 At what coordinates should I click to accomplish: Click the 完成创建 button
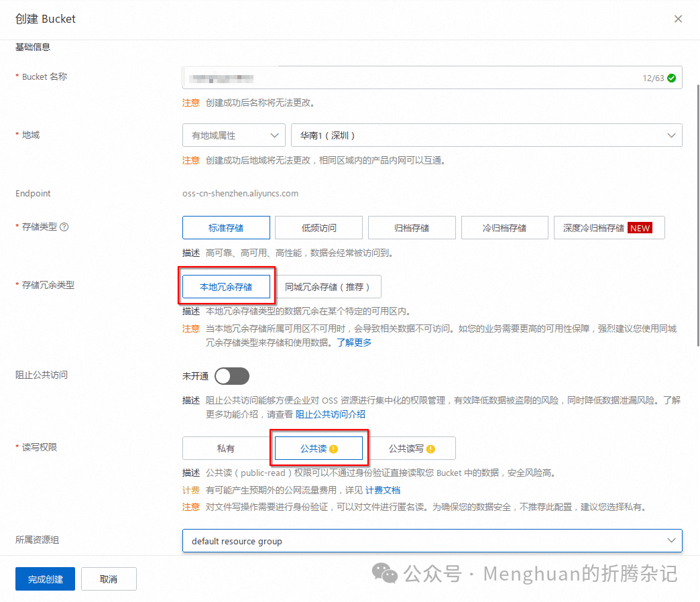pyautogui.click(x=44, y=579)
